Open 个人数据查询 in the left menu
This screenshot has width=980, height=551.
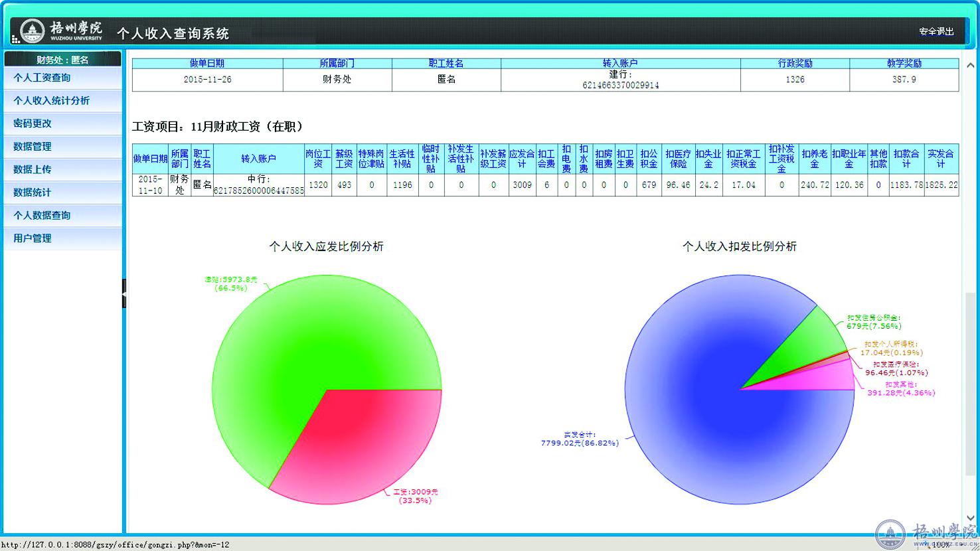click(42, 215)
